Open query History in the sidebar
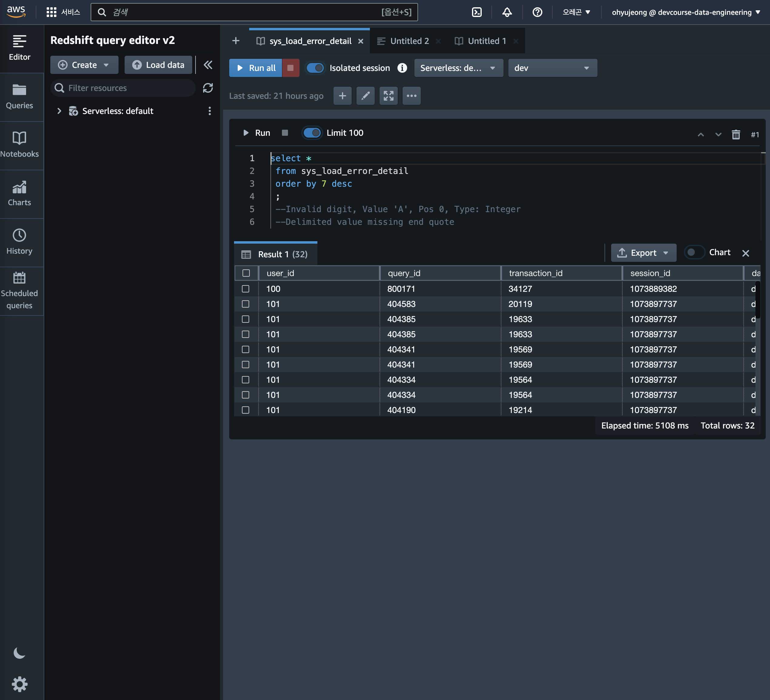Viewport: 770px width, 700px height. pos(19,242)
